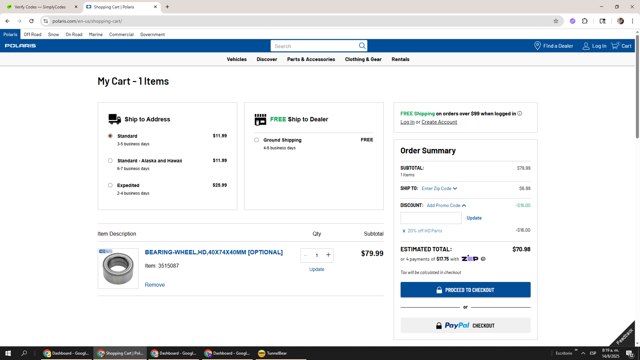The image size is (640, 360).
Task: Switch to Snow brand tab
Action: (x=53, y=34)
